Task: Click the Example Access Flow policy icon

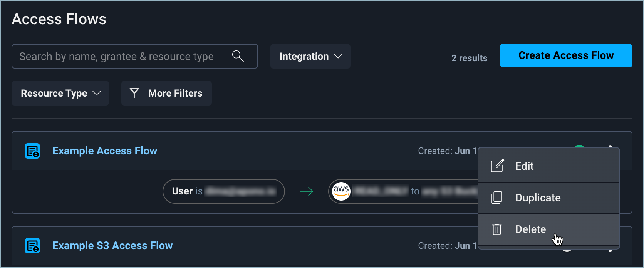Action: pos(32,151)
